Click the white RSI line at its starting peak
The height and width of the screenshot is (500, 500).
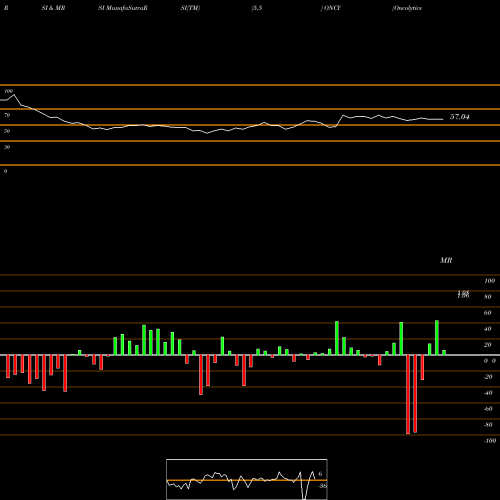pyautogui.click(x=14, y=95)
